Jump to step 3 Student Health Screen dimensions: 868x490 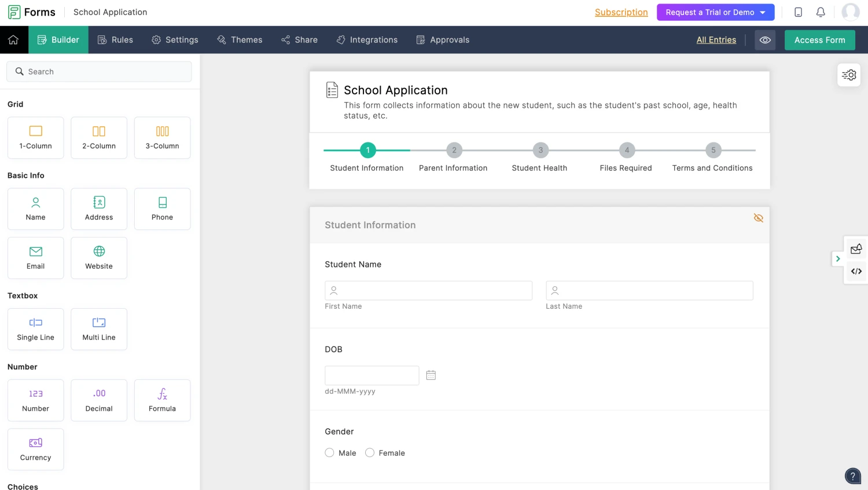pos(540,150)
